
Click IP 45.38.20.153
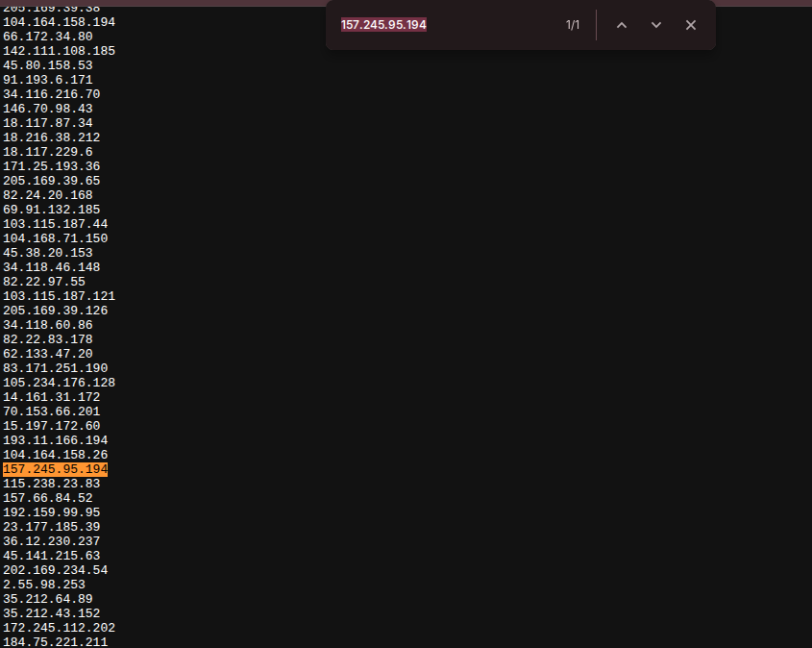pyautogui.click(x=48, y=253)
